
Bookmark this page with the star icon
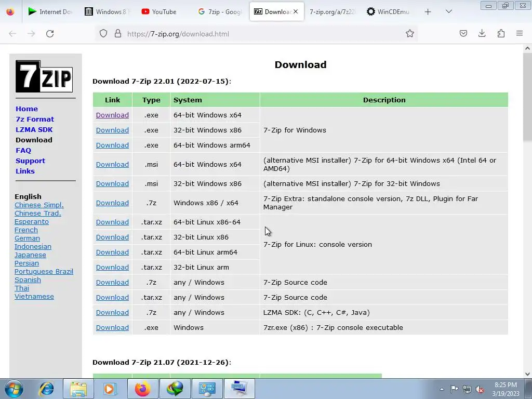pos(409,34)
